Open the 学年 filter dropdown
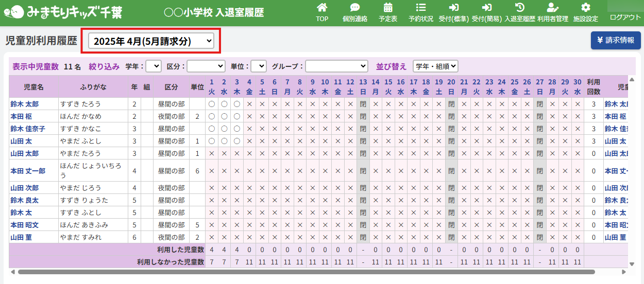 point(154,66)
